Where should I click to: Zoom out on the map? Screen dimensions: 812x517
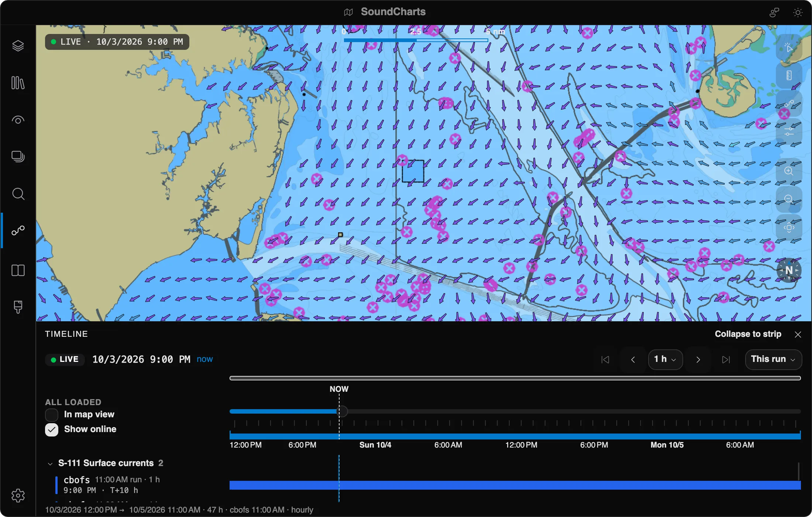pos(789,199)
